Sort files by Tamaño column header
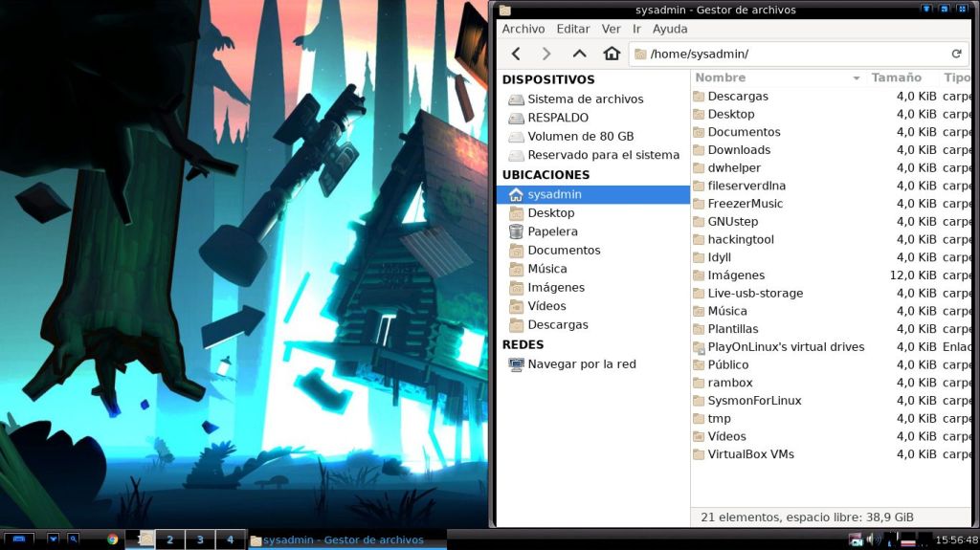The width and height of the screenshot is (980, 550). [x=896, y=77]
